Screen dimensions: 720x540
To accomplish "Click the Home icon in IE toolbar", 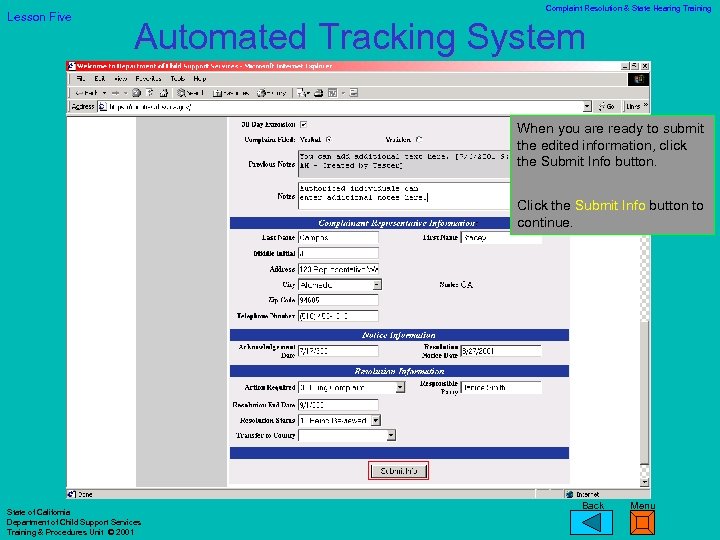I will tap(164, 93).
